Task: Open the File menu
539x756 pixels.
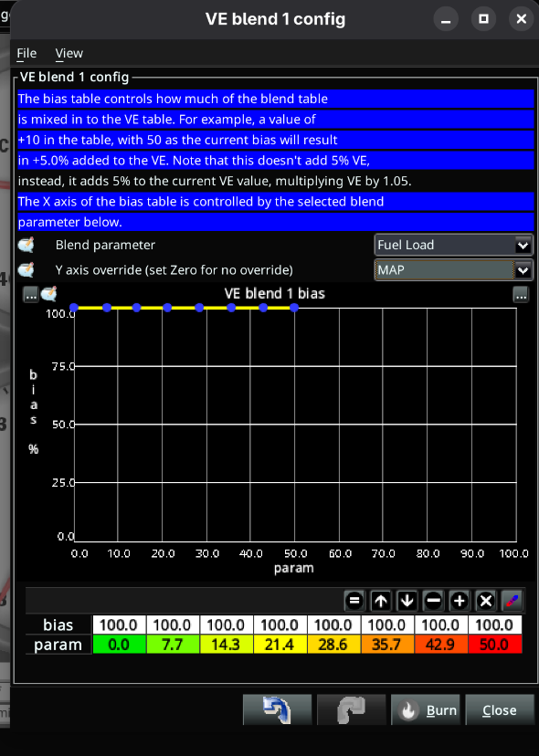Action: pyautogui.click(x=26, y=53)
